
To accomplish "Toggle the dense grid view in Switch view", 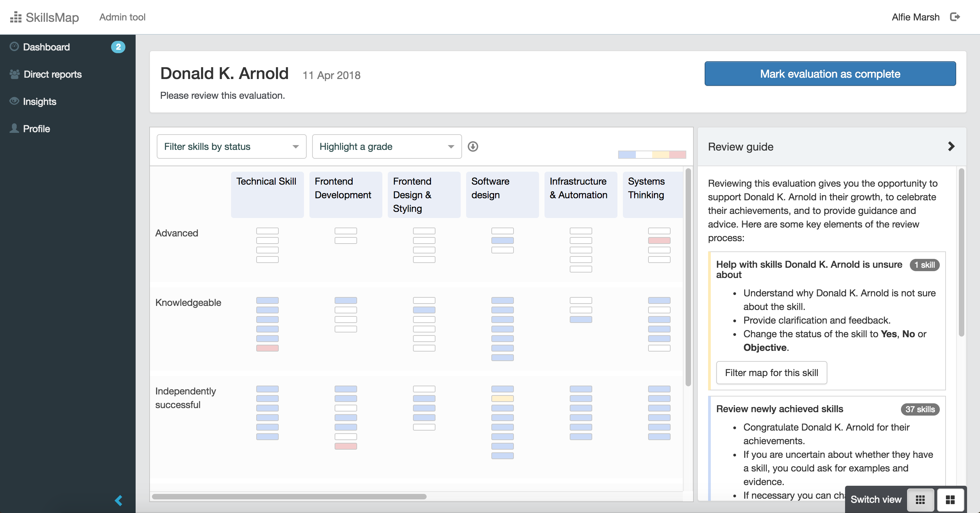I will tap(921, 499).
